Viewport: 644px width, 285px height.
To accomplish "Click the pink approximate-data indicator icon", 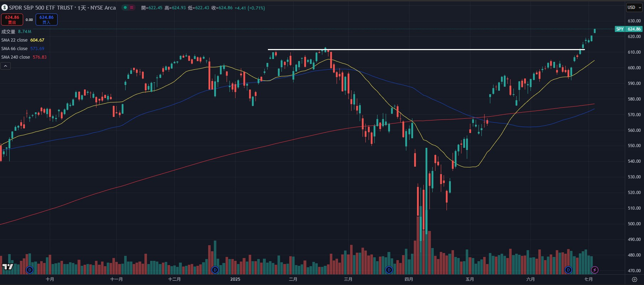I will (132, 7).
